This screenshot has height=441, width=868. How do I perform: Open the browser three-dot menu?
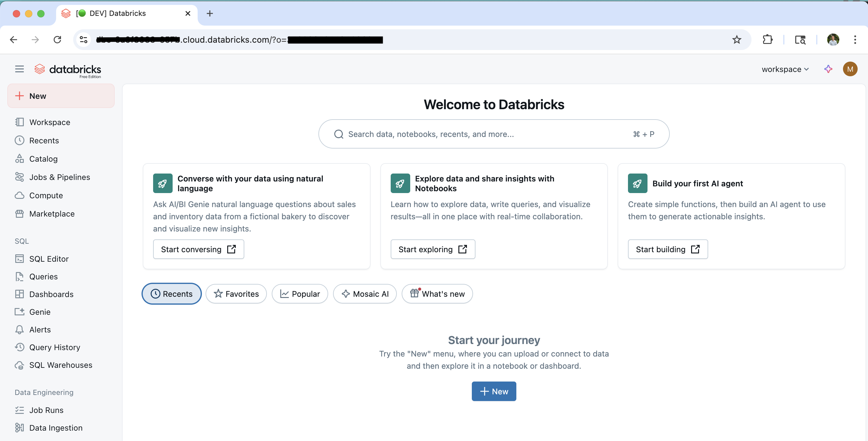[x=855, y=40]
